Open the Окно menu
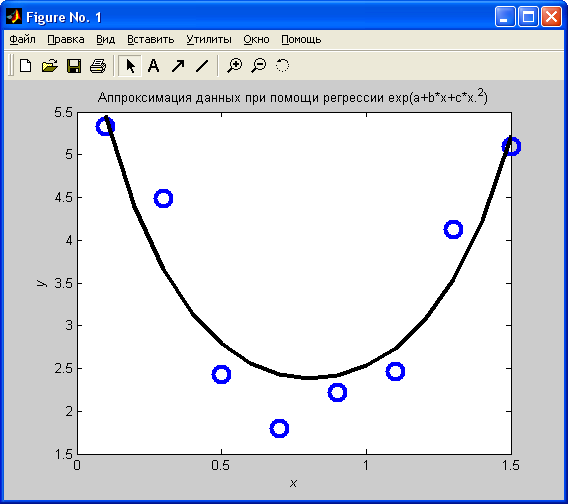Image resolution: width=568 pixels, height=504 pixels. click(x=256, y=39)
